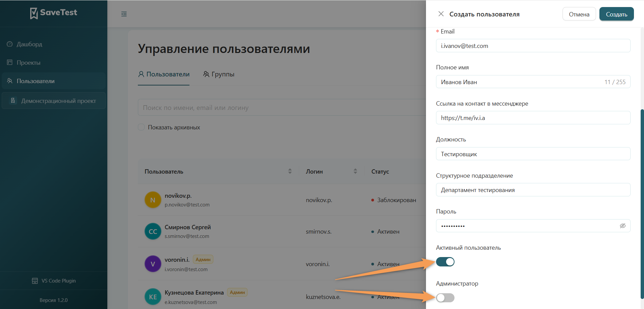Collapse the sidebar using the hamburger icon

tap(124, 14)
